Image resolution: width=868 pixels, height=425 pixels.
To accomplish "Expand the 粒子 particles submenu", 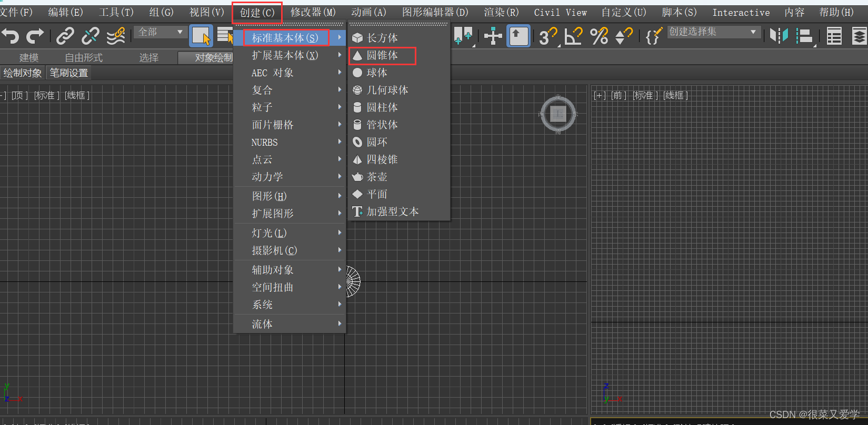I will pyautogui.click(x=290, y=107).
